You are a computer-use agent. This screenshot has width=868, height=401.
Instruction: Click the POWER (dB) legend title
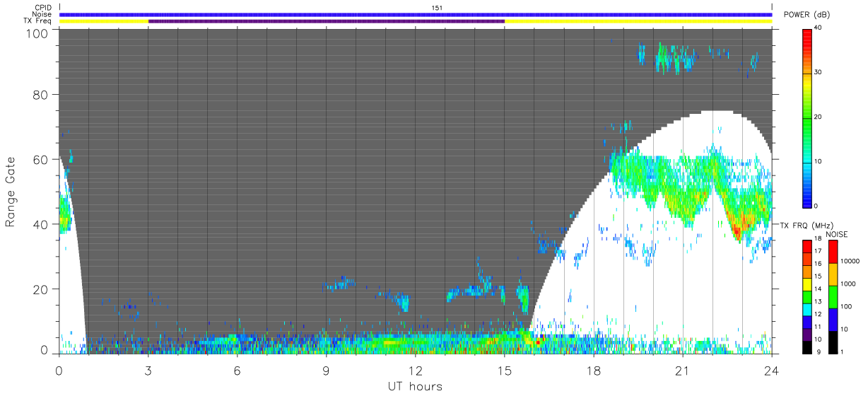click(807, 15)
